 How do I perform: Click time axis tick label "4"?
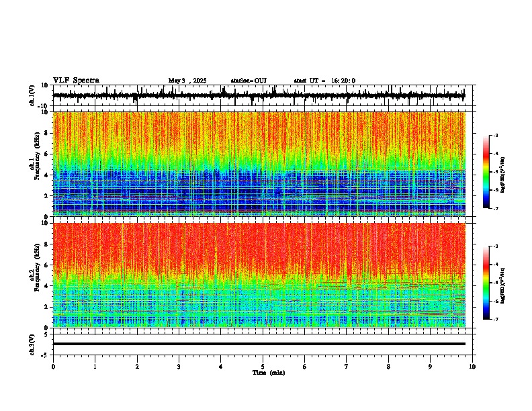pyautogui.click(x=221, y=367)
